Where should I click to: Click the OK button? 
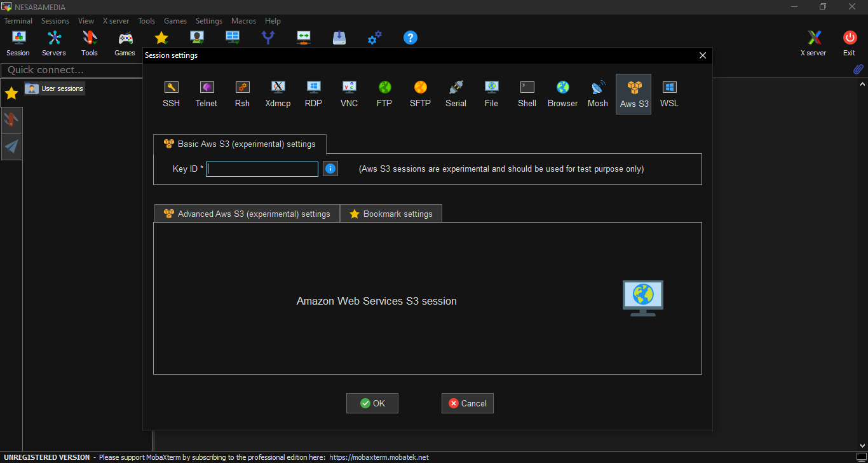coord(372,403)
